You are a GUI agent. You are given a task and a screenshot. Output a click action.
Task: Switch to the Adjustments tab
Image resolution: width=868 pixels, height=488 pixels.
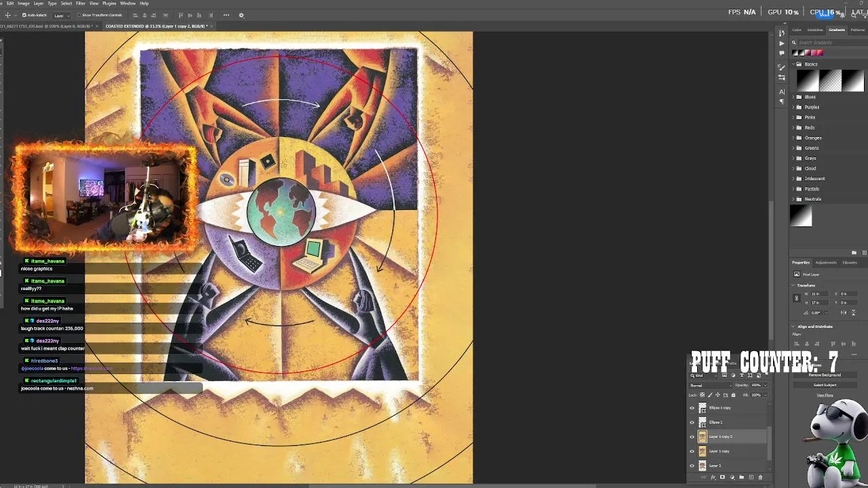(x=826, y=262)
